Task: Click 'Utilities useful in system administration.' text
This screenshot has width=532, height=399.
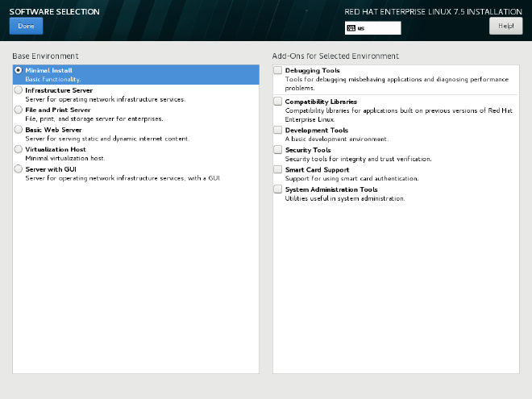Action: pos(345,198)
